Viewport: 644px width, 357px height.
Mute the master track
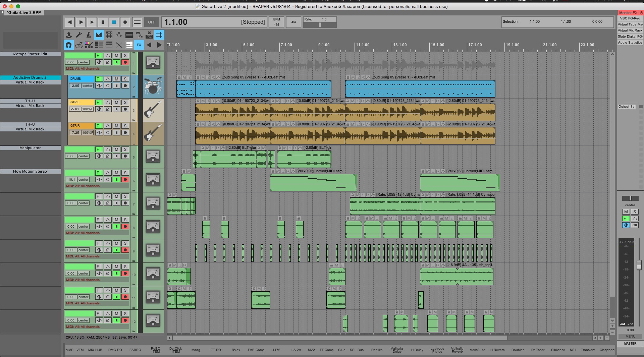click(x=626, y=212)
